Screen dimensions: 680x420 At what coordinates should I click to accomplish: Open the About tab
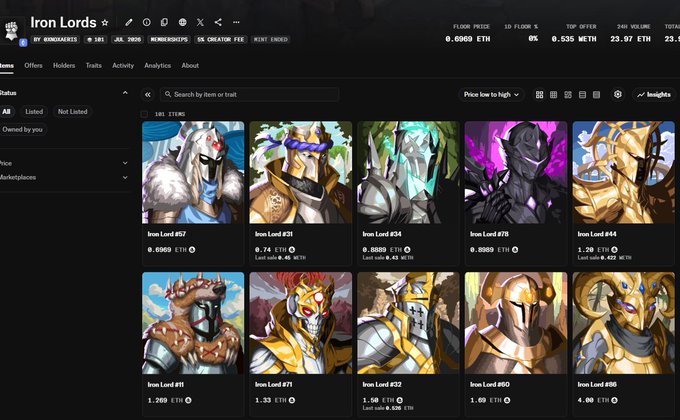(190, 66)
